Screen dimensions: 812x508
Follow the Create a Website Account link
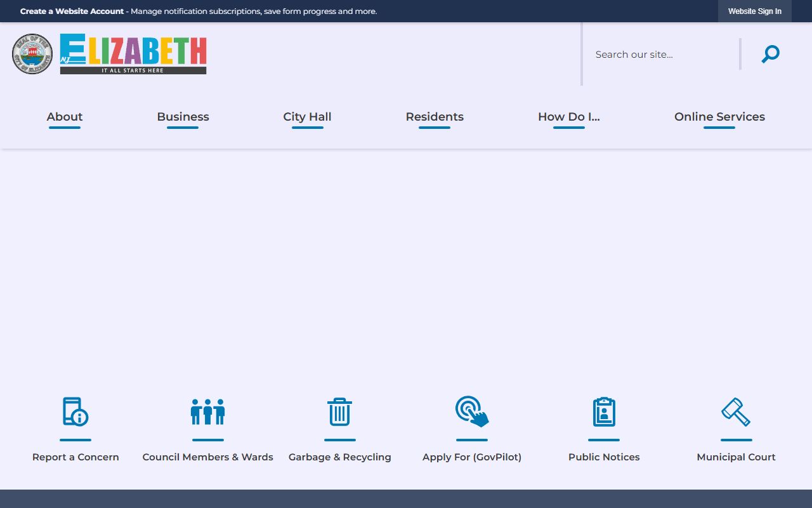pos(72,11)
